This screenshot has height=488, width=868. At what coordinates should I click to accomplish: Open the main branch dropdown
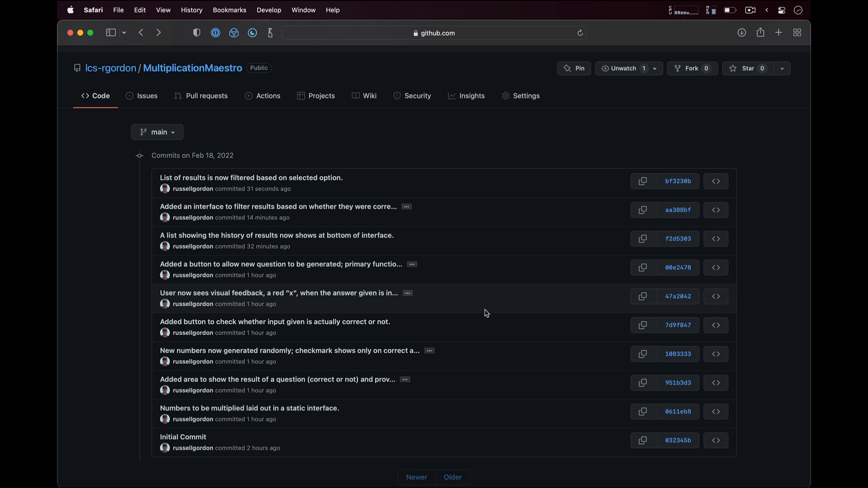(x=157, y=132)
